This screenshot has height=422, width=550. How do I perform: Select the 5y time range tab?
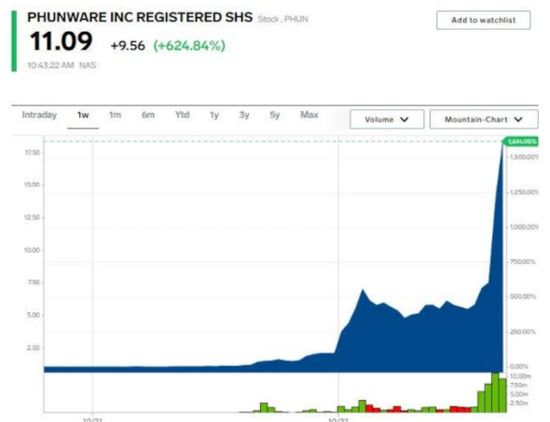[x=275, y=115]
